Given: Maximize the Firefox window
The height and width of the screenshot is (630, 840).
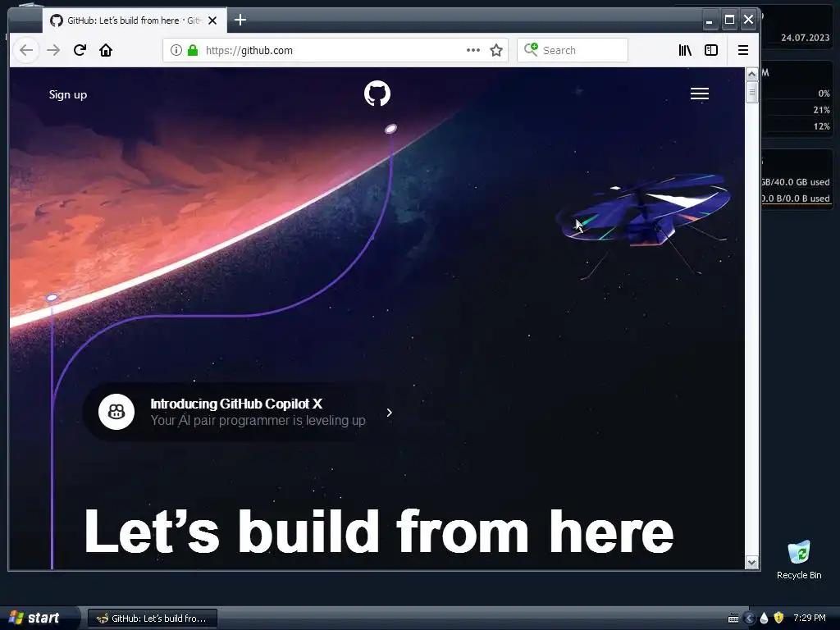Looking at the screenshot, I should point(729,21).
